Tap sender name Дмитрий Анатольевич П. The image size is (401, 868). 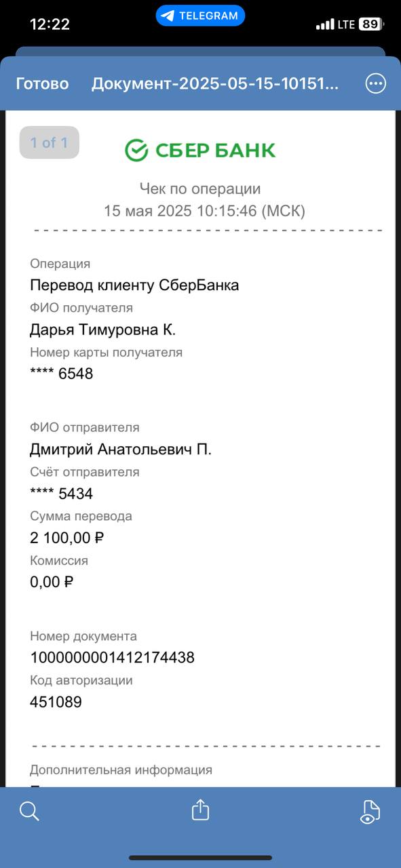[x=121, y=450]
